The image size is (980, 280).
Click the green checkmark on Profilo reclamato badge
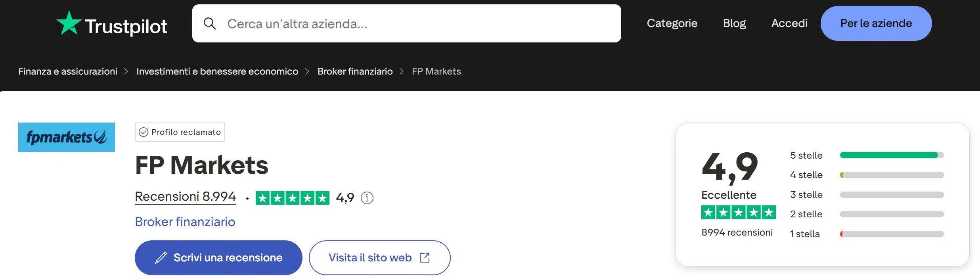click(x=144, y=132)
